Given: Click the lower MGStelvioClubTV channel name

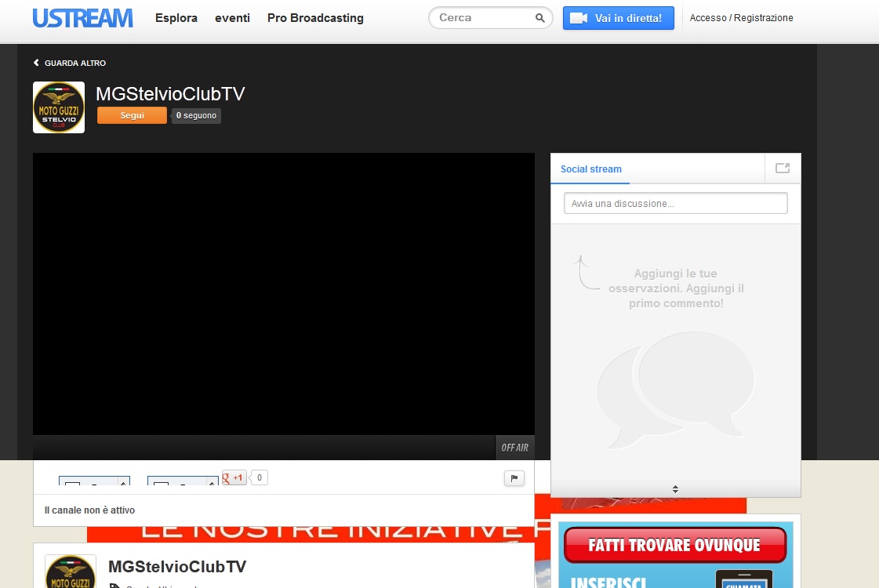Looking at the screenshot, I should click(177, 567).
